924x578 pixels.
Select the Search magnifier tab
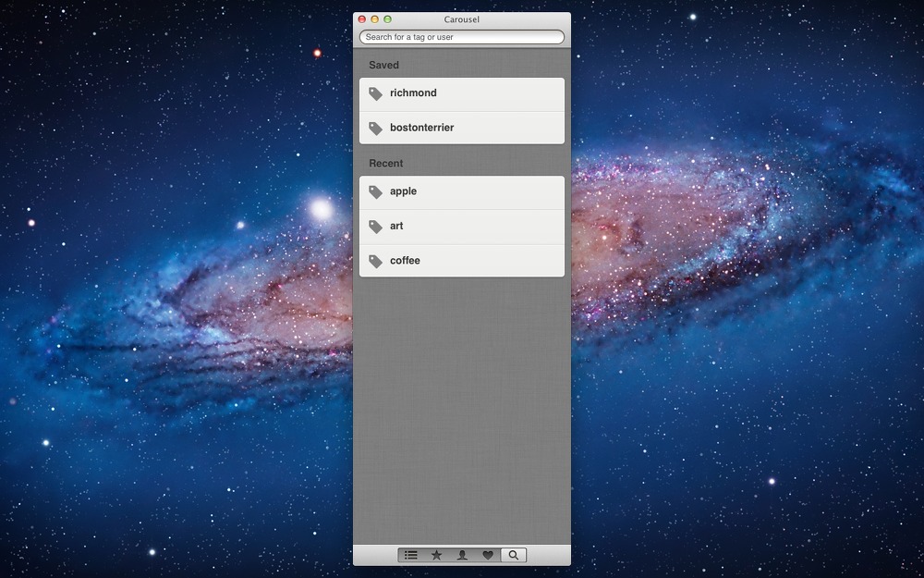513,555
